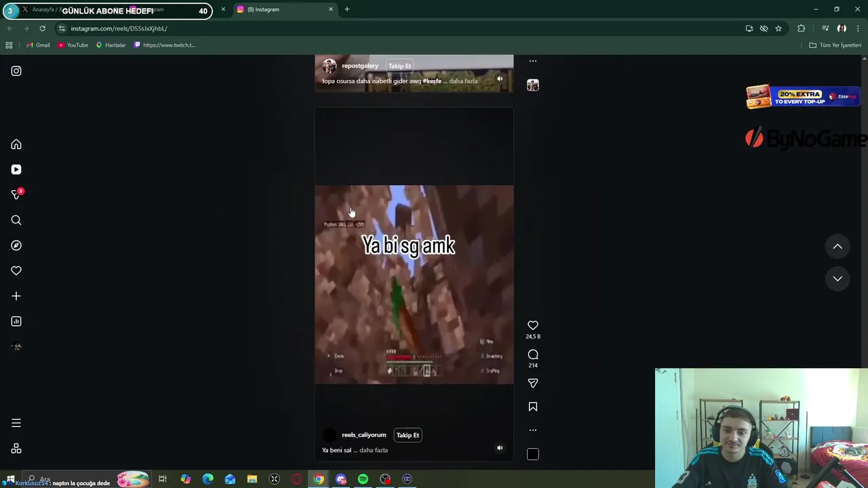The height and width of the screenshot is (488, 868).
Task: Open the repostgalery profile link
Action: pyautogui.click(x=359, y=66)
